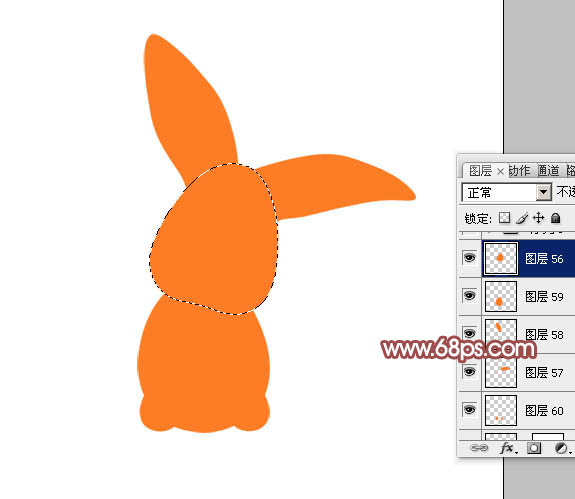Open the 正常 blend mode combo box
This screenshot has width=575, height=499.
[506, 192]
